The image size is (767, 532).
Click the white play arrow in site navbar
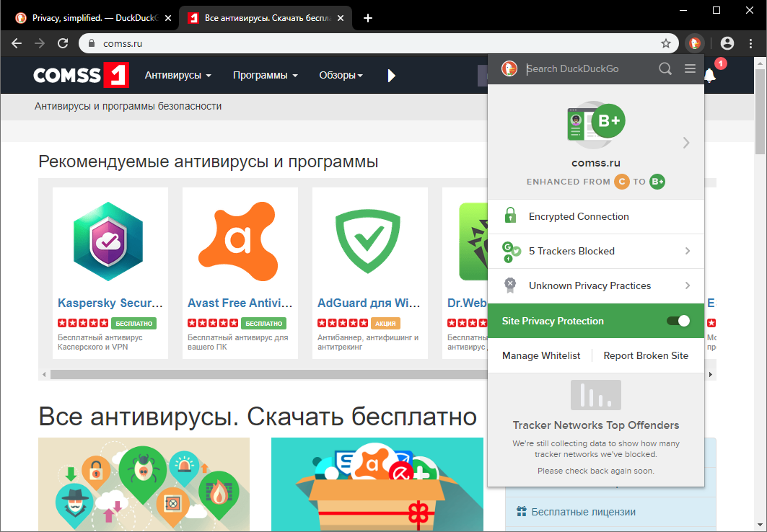(x=391, y=76)
